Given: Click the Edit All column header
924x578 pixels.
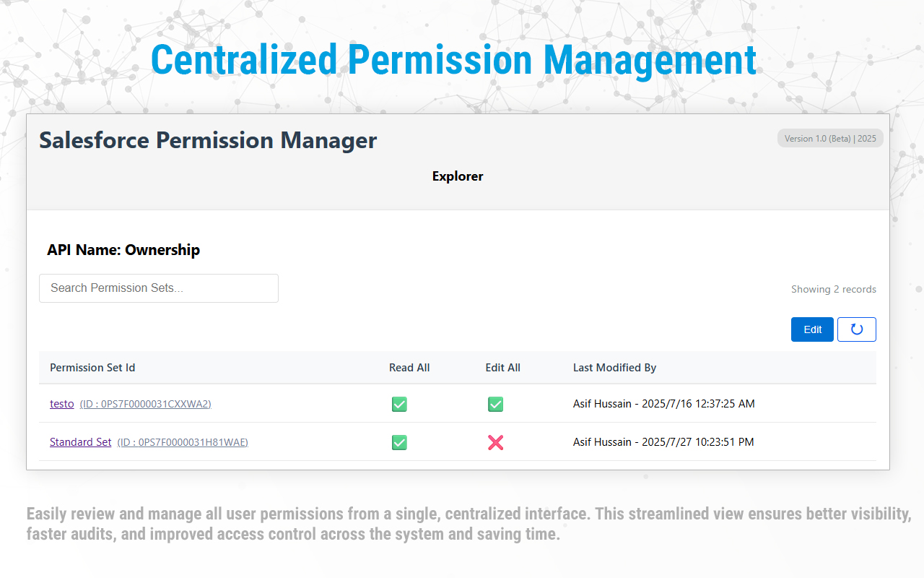Looking at the screenshot, I should pos(502,368).
